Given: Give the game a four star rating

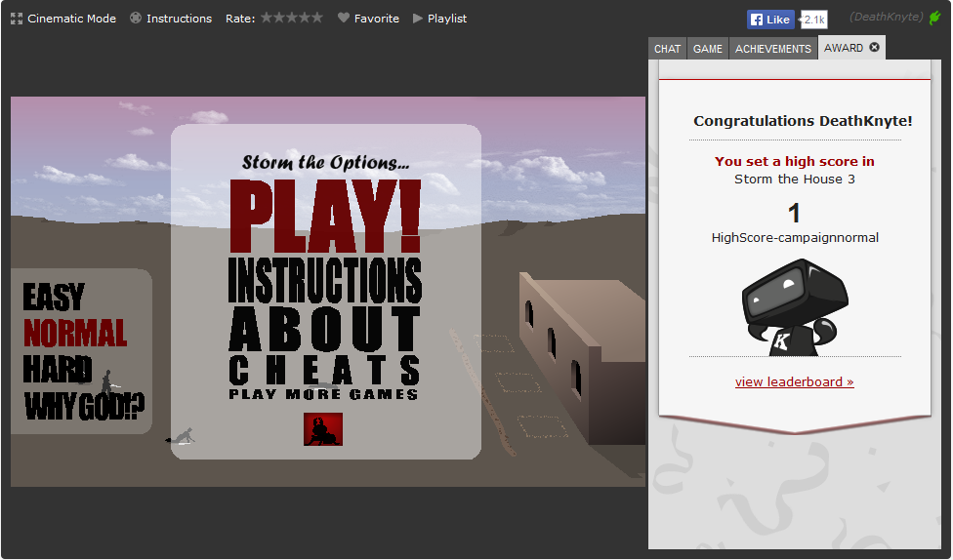Looking at the screenshot, I should click(305, 18).
